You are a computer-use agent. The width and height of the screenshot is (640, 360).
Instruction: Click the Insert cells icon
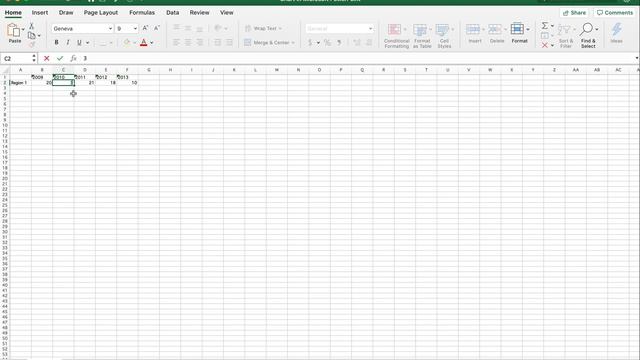[x=473, y=29]
